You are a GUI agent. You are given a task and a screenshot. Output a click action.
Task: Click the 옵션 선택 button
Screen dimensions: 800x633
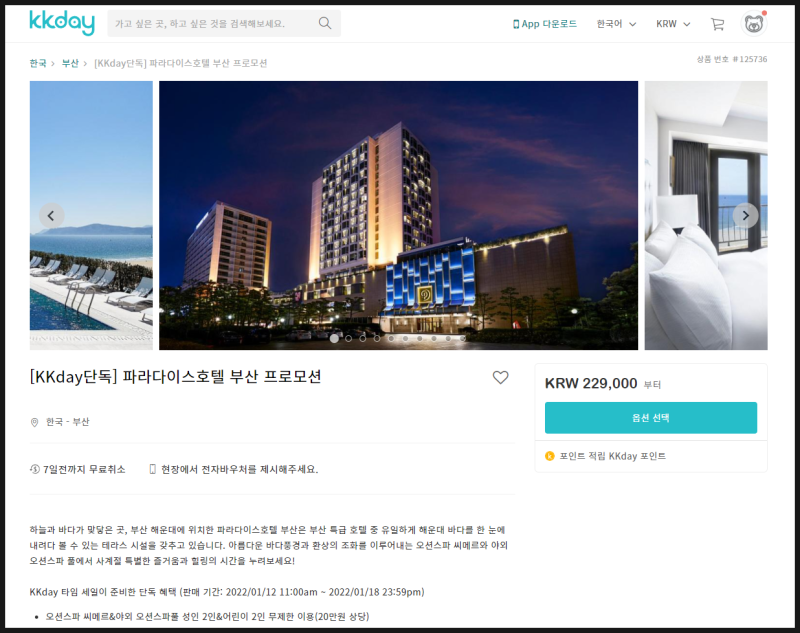pyautogui.click(x=651, y=418)
